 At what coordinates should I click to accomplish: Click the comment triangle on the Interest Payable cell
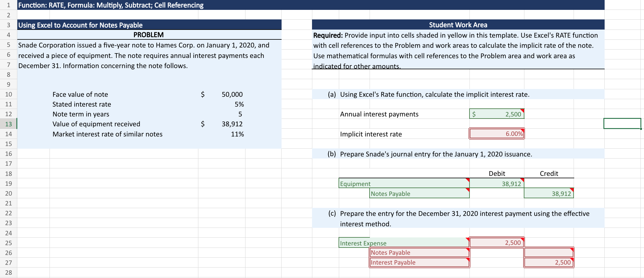coord(467,259)
